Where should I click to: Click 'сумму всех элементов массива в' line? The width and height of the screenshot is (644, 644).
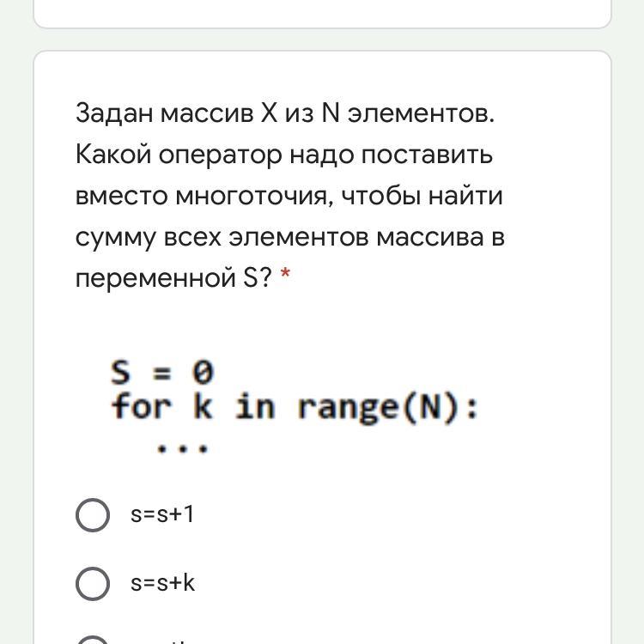pos(290,238)
